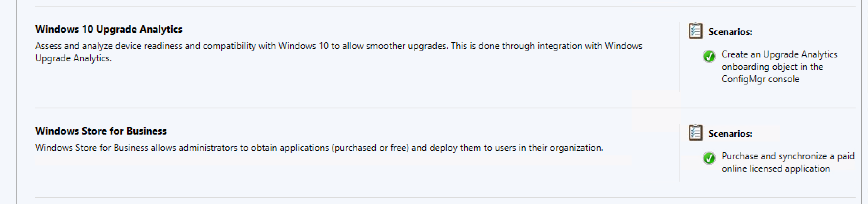Click green checkmark next to Purchase and synchronize
868x204 pixels.
pos(709,158)
